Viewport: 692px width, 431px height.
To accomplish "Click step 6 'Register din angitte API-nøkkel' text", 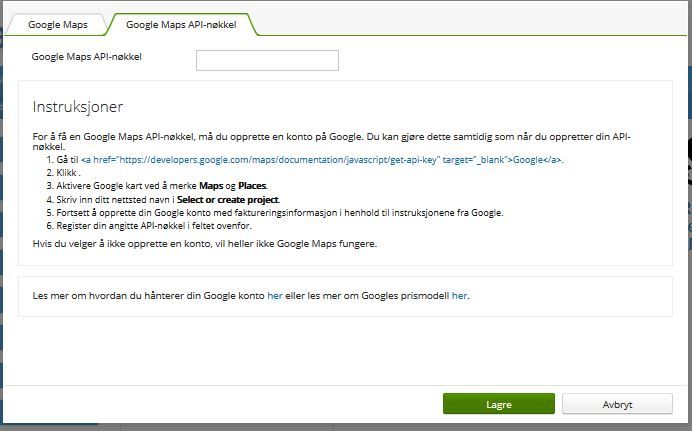I will [154, 226].
